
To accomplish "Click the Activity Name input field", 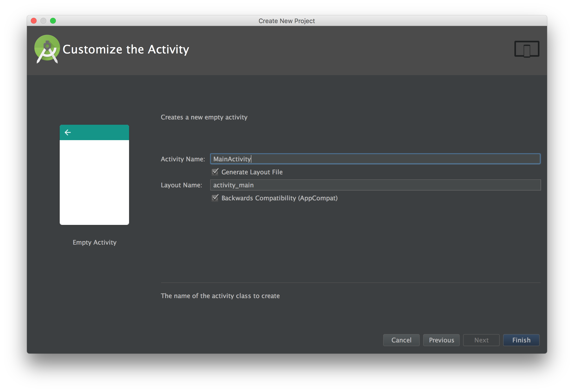I will click(375, 158).
